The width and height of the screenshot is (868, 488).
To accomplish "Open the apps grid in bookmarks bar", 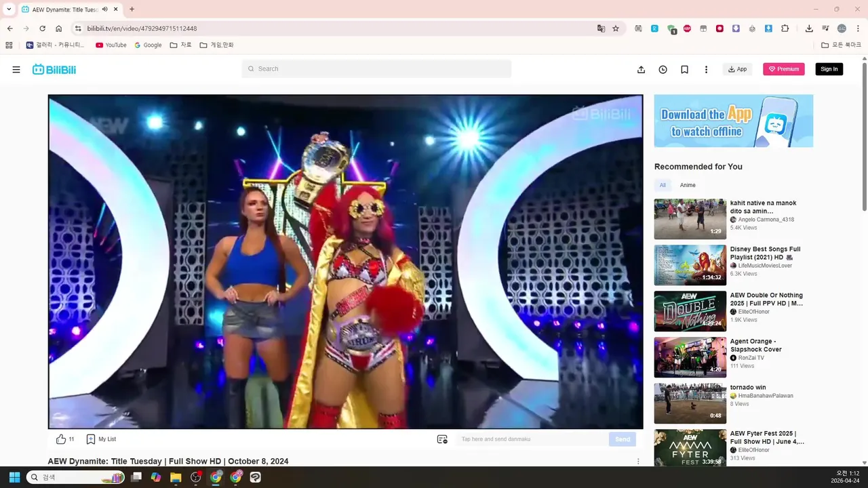I will pyautogui.click(x=9, y=45).
